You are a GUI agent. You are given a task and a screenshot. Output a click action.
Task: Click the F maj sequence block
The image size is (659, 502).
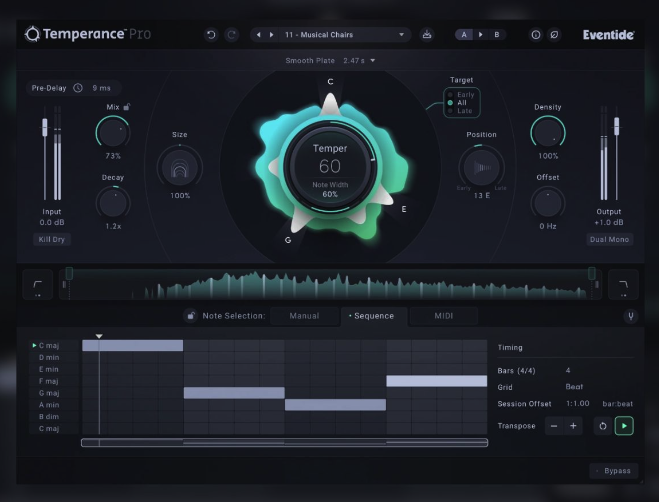tap(437, 381)
